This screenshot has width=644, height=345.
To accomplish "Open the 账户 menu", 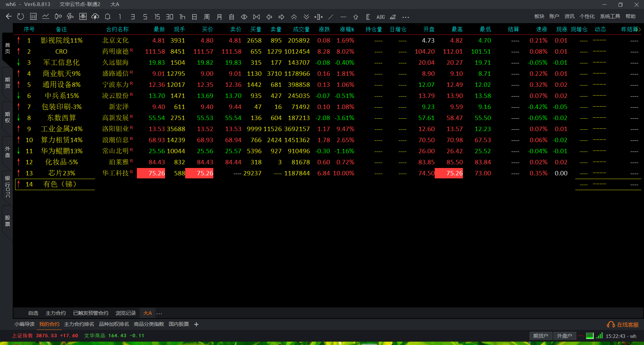I will click(554, 16).
